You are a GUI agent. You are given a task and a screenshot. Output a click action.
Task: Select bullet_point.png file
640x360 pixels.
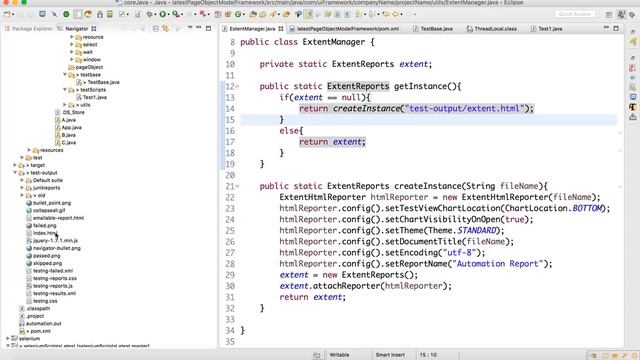[x=51, y=203]
